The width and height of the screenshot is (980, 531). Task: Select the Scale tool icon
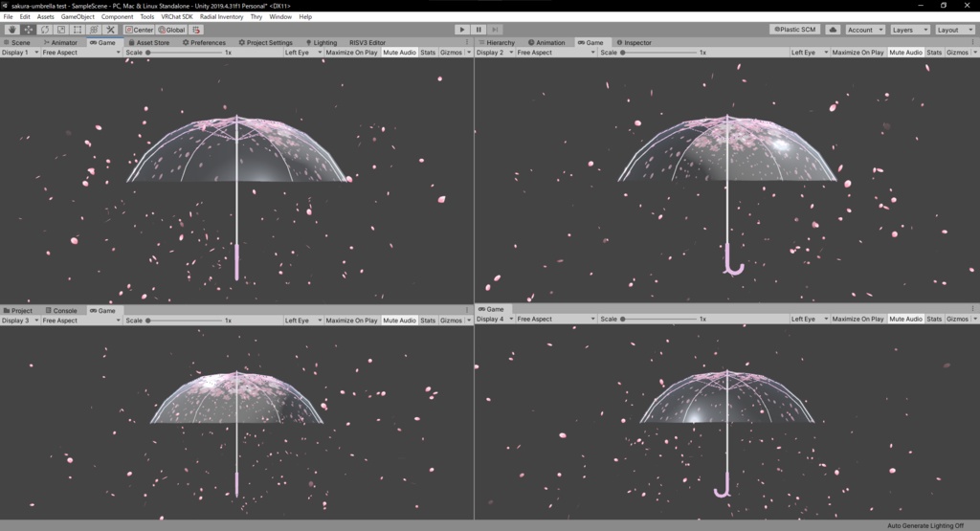(61, 30)
